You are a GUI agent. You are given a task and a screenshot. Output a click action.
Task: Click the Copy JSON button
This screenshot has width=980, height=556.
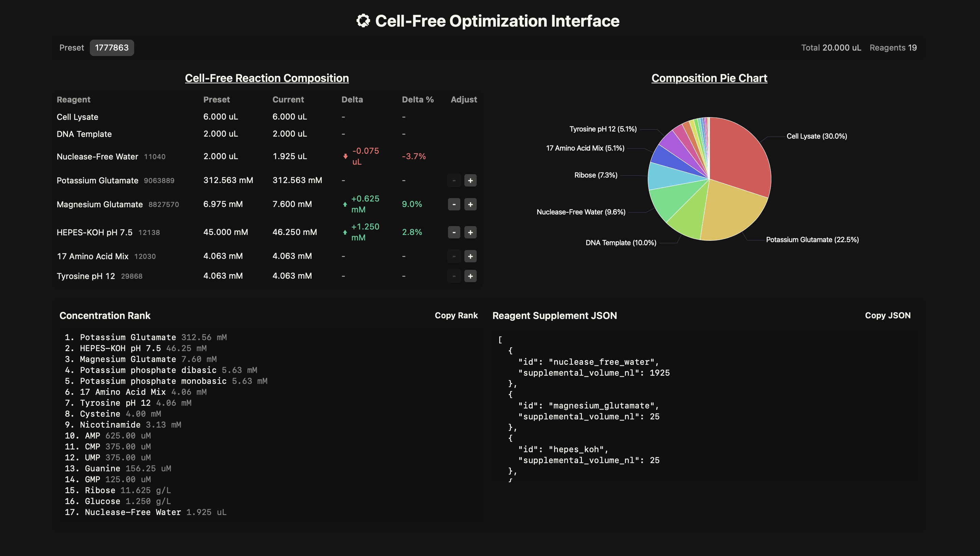point(887,316)
